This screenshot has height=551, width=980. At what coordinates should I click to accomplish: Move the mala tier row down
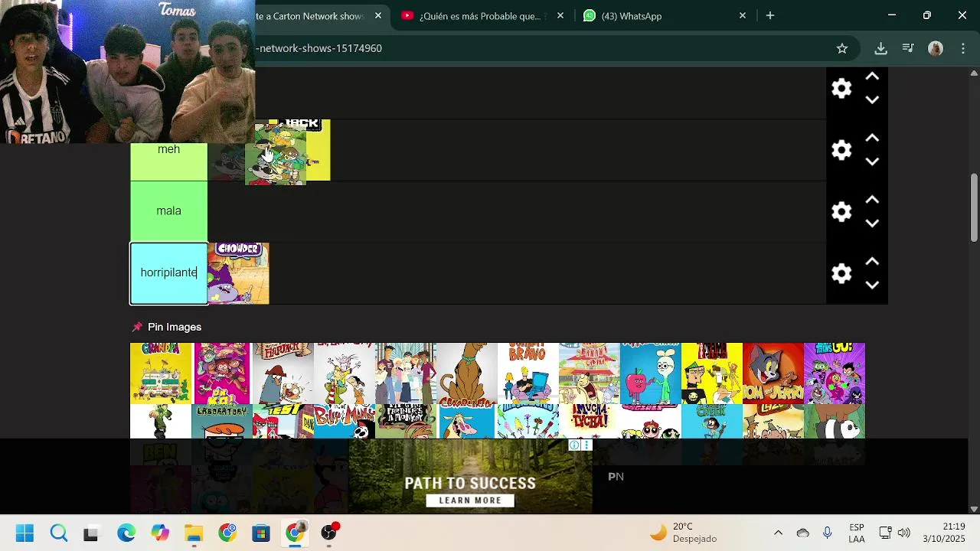tap(872, 223)
